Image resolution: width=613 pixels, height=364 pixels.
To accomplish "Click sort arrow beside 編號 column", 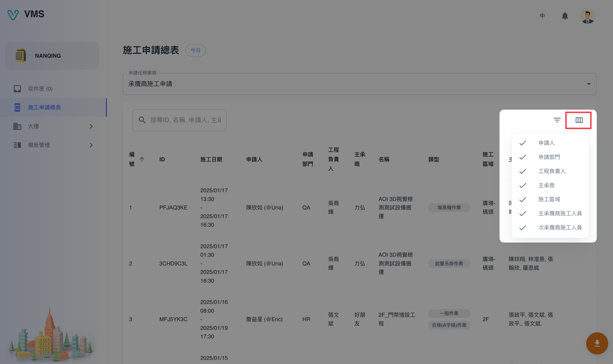I will pos(142,159).
